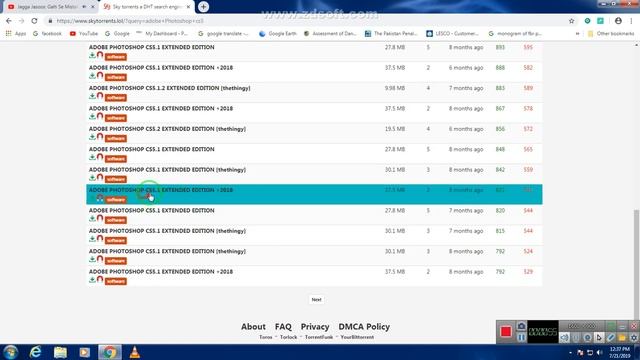Click the magnet icon in the 883-seeder CS5.1.2 row

pos(100,96)
